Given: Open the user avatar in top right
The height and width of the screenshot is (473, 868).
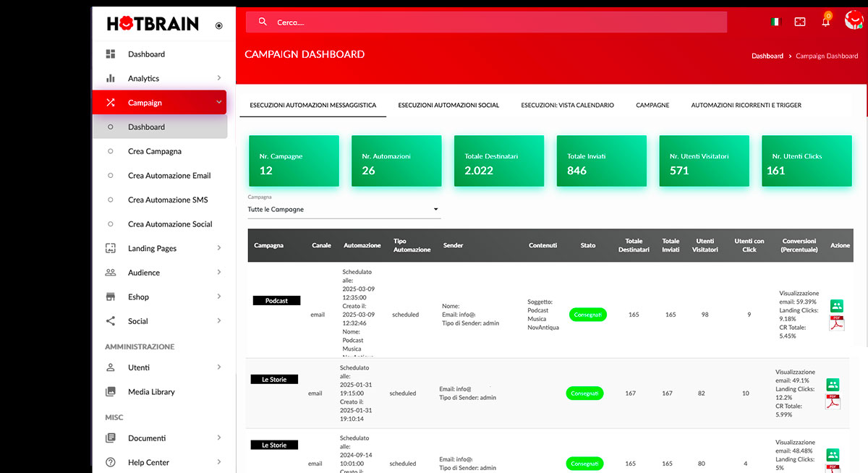Looking at the screenshot, I should (x=853, y=20).
